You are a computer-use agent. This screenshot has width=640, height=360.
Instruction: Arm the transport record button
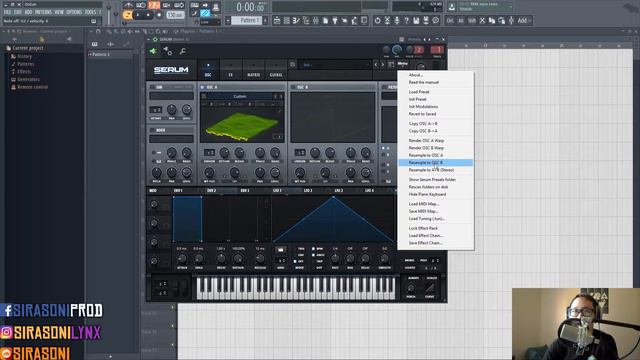click(159, 15)
